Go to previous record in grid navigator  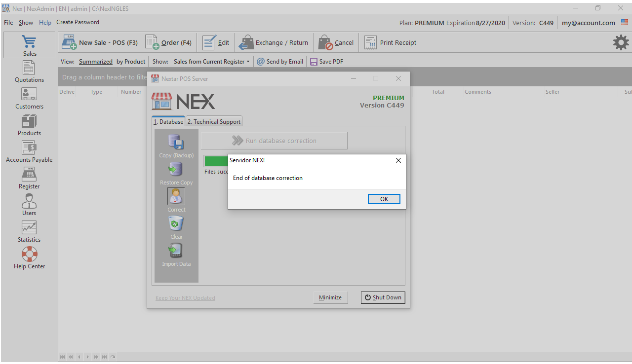(79, 357)
